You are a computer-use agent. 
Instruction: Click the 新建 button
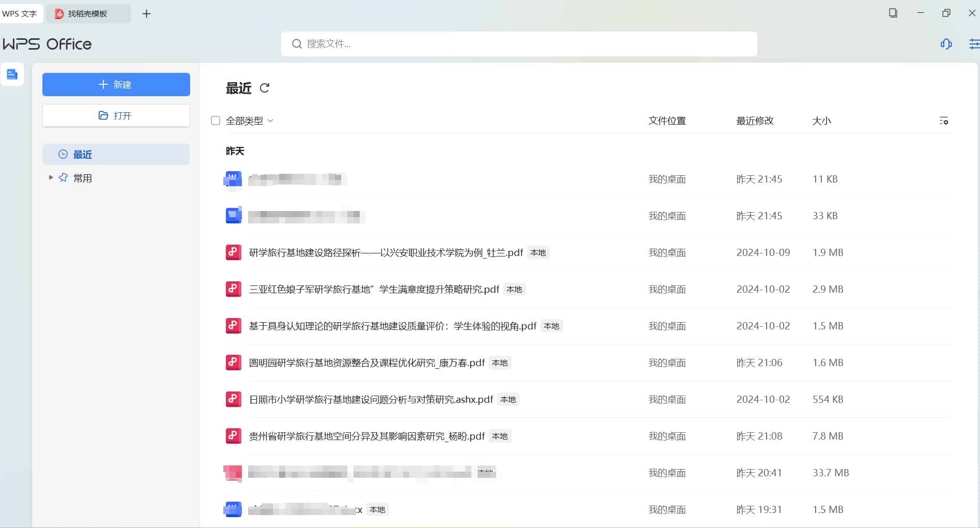116,84
